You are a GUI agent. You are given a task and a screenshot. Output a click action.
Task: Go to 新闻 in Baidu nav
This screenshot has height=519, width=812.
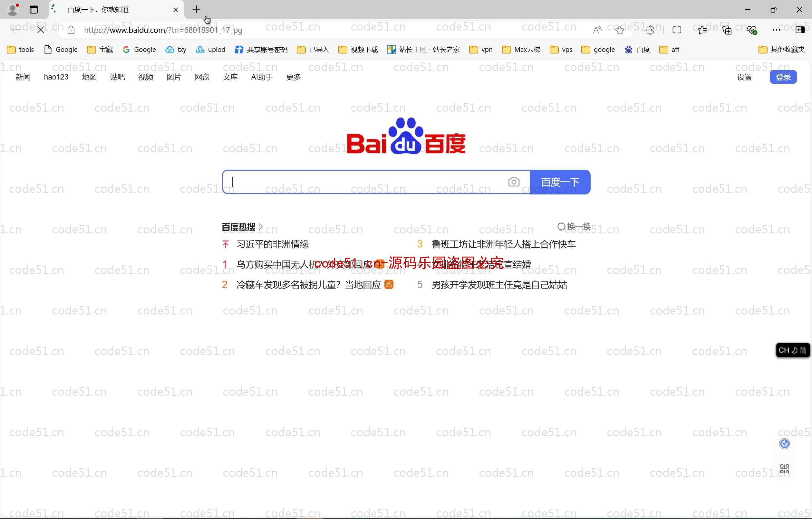coord(23,77)
